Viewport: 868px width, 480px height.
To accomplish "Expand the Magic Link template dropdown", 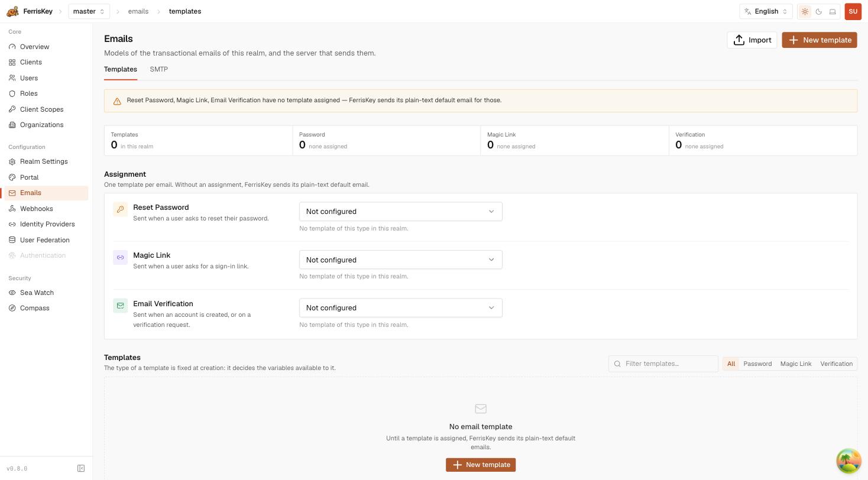I will 401,260.
